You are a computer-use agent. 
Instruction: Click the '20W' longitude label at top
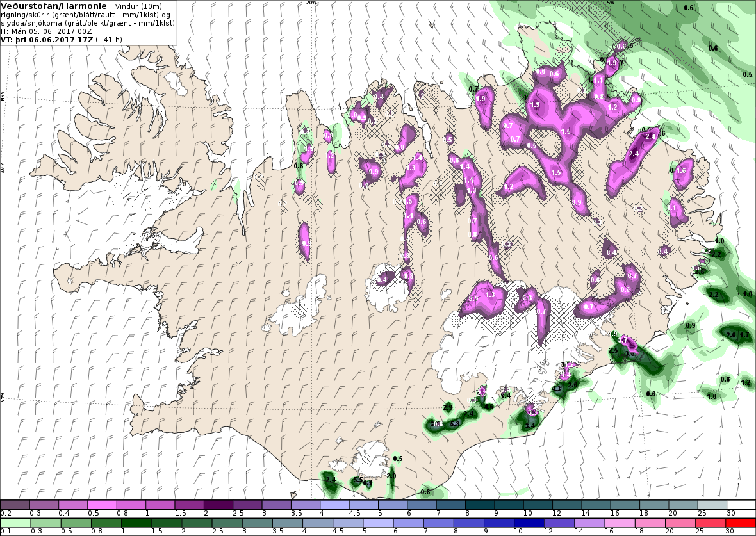[x=311, y=3]
